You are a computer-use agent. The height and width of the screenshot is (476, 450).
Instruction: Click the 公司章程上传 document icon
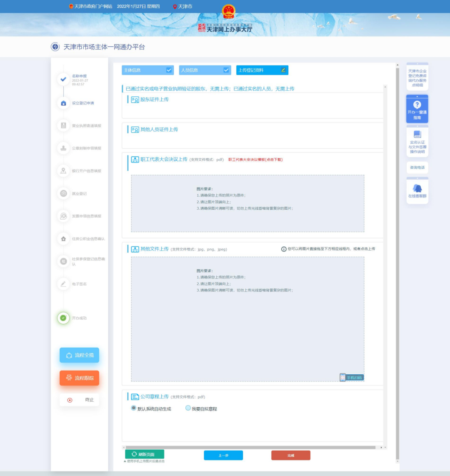(135, 397)
